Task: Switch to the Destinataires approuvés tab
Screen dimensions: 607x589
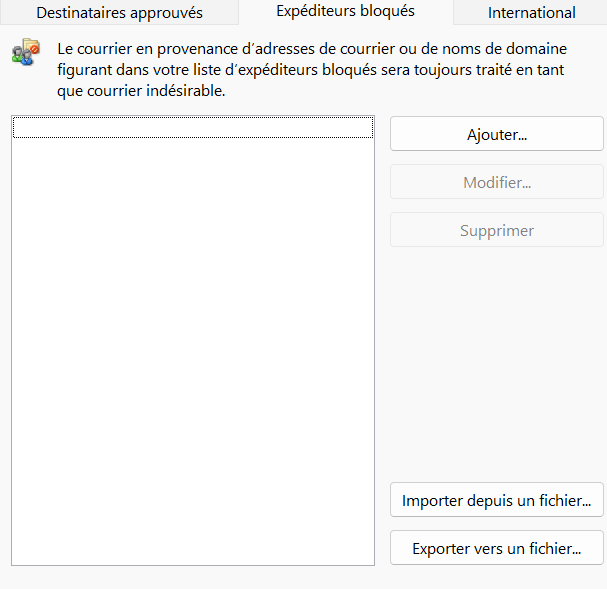Action: point(119,13)
